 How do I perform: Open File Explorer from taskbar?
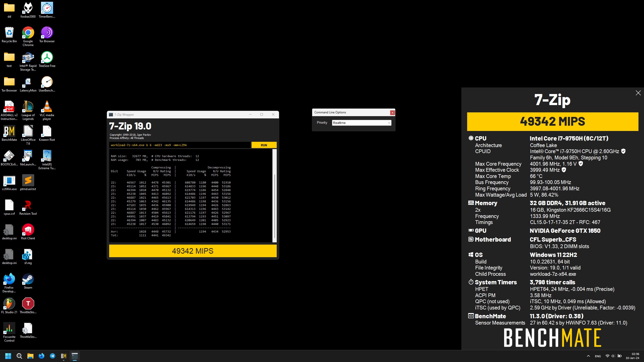(x=30, y=356)
